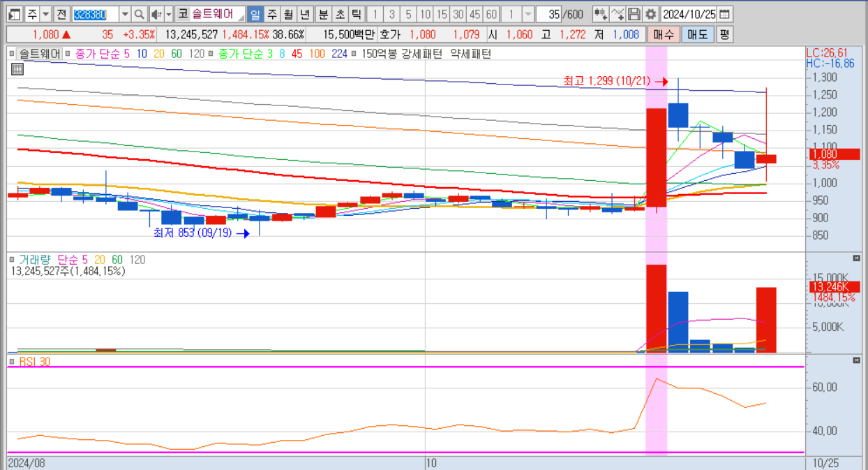Select the 1 interval button
The height and width of the screenshot is (470, 868).
tap(375, 14)
